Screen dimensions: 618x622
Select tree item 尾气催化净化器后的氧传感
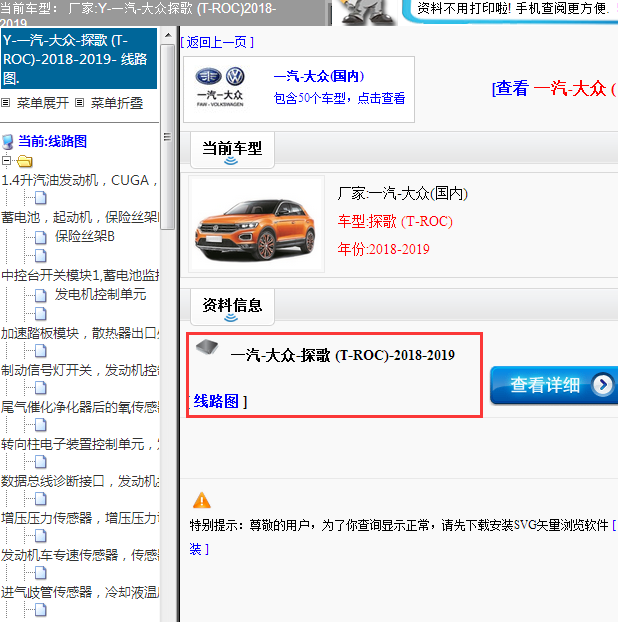80,407
